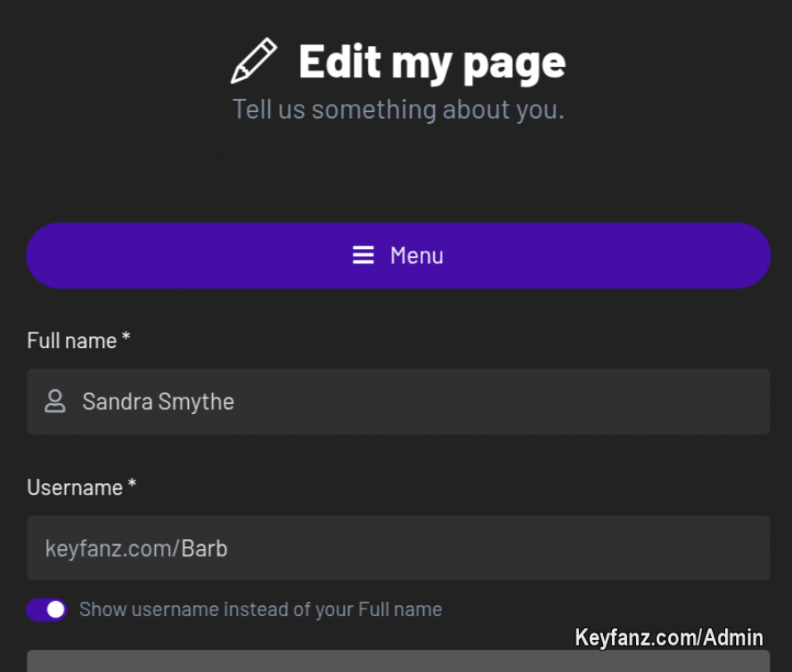Click the Username input field
This screenshot has width=792, height=672.
click(398, 547)
